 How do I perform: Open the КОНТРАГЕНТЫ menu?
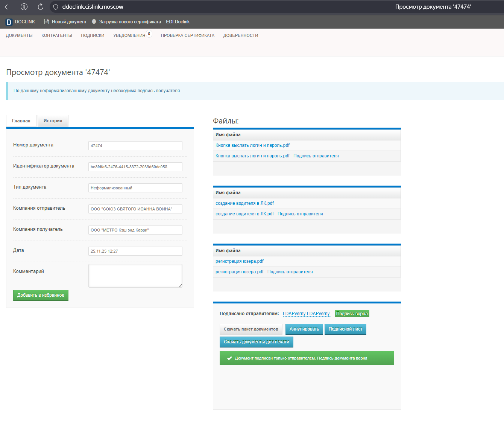click(x=57, y=35)
